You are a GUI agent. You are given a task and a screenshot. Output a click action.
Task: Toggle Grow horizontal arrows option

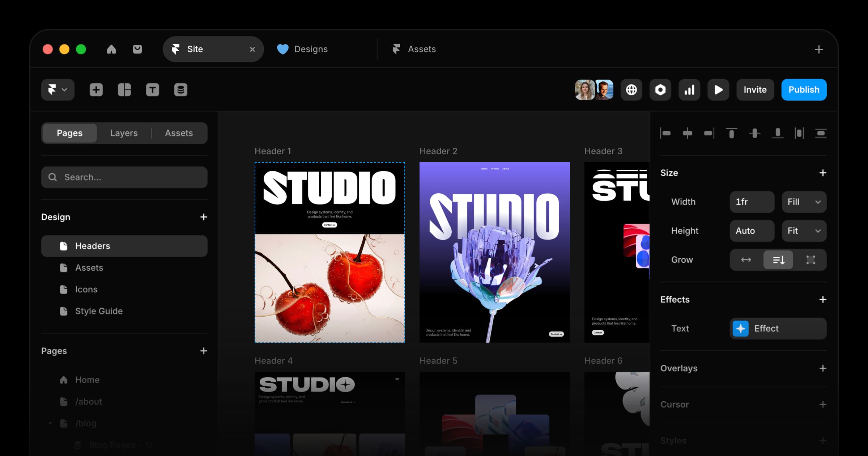pyautogui.click(x=746, y=260)
